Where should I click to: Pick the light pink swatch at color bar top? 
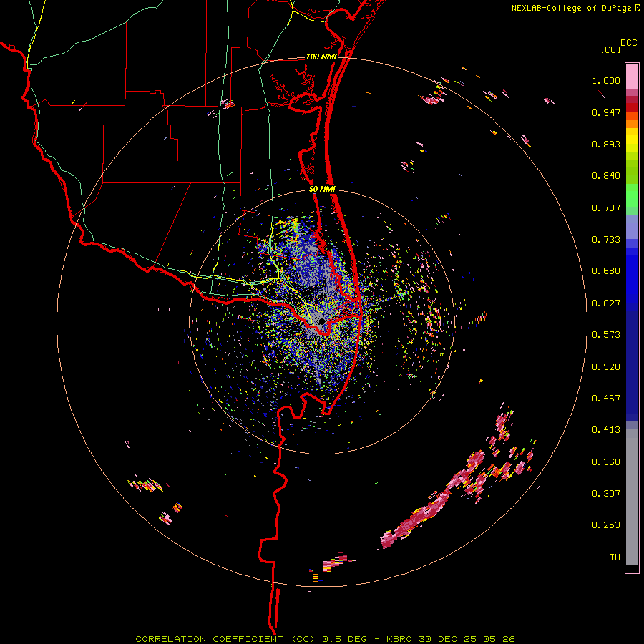click(632, 76)
